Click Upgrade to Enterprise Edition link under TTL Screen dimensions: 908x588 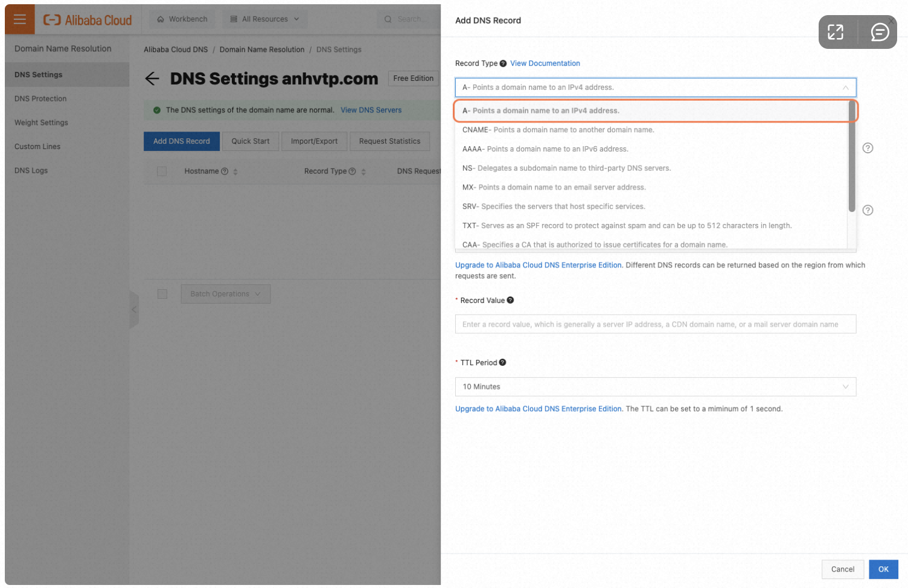539,409
